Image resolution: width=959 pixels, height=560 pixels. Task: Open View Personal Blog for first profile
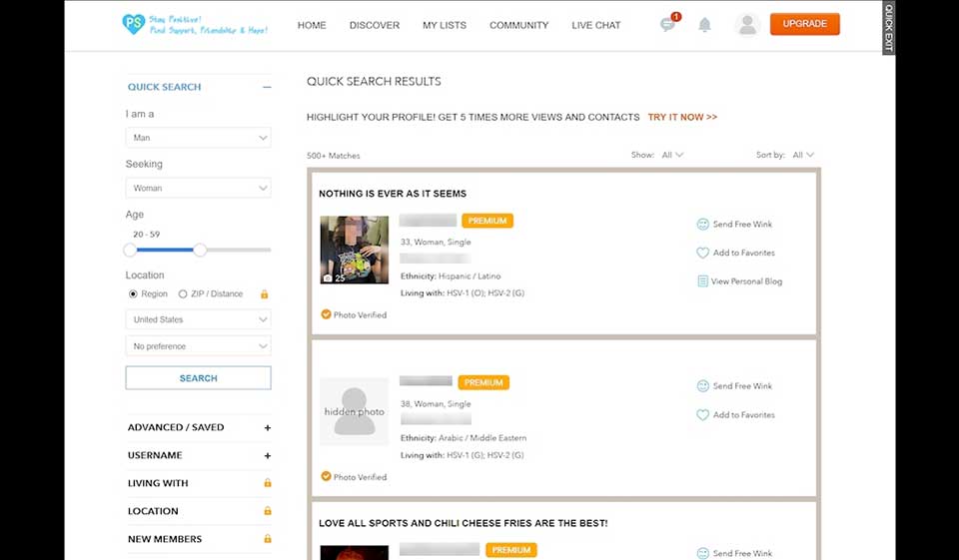(x=739, y=281)
